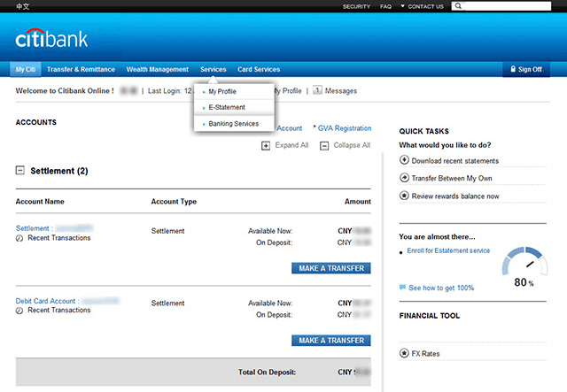Click the FX Rates icon

pos(405,354)
